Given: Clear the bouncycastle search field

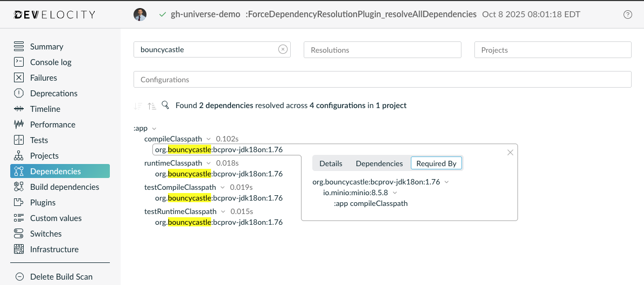Looking at the screenshot, I should pyautogui.click(x=283, y=49).
